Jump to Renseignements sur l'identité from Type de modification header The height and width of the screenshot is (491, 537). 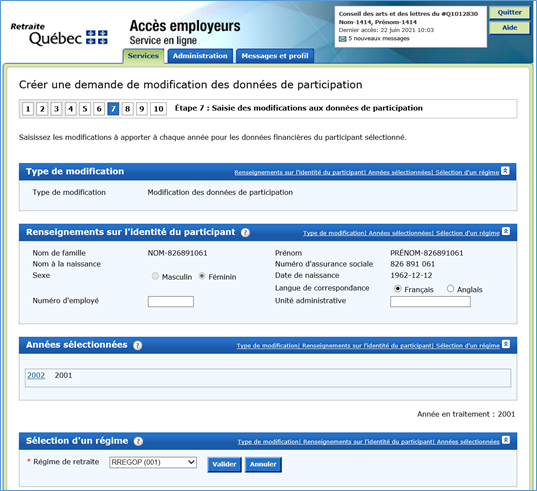(300, 173)
